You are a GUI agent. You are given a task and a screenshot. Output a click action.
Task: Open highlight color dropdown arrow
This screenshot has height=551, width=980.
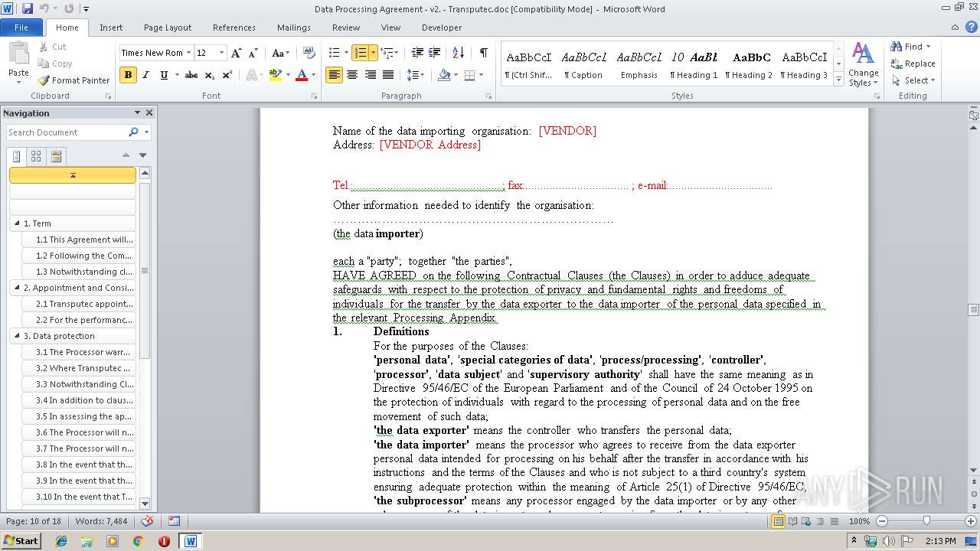pos(287,75)
